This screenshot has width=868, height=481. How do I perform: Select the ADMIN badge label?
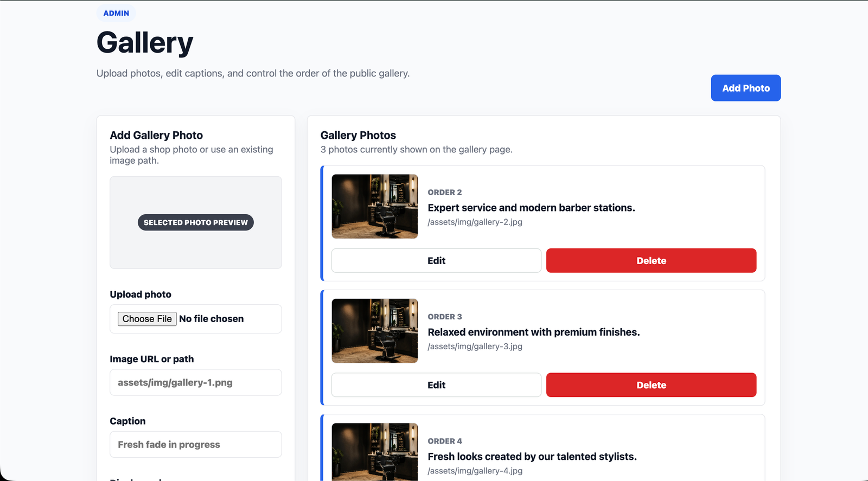point(116,13)
